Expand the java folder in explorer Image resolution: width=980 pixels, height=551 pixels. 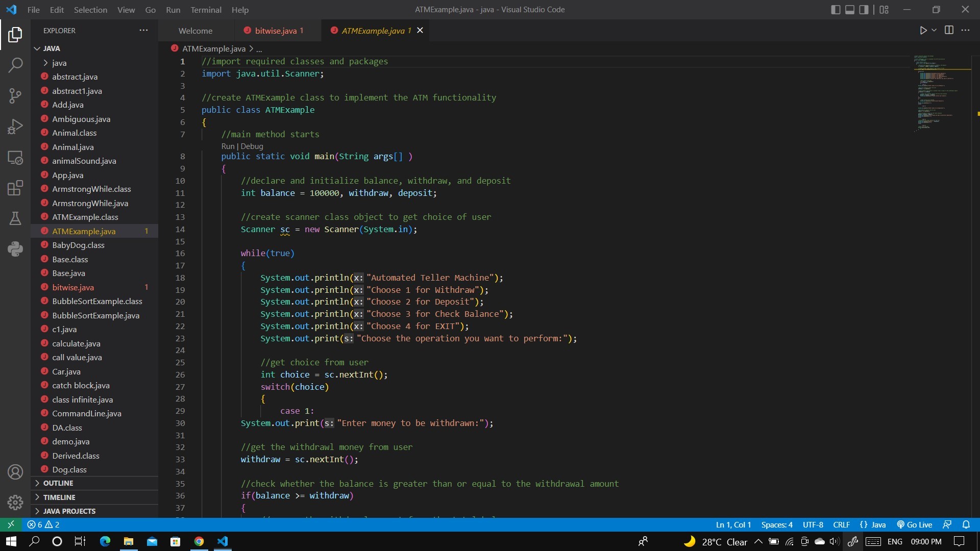[59, 63]
